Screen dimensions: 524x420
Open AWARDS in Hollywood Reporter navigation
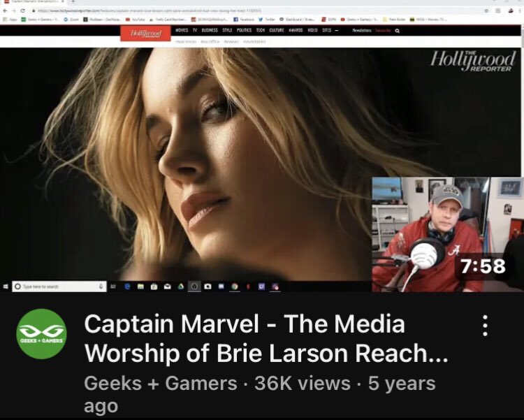point(296,31)
